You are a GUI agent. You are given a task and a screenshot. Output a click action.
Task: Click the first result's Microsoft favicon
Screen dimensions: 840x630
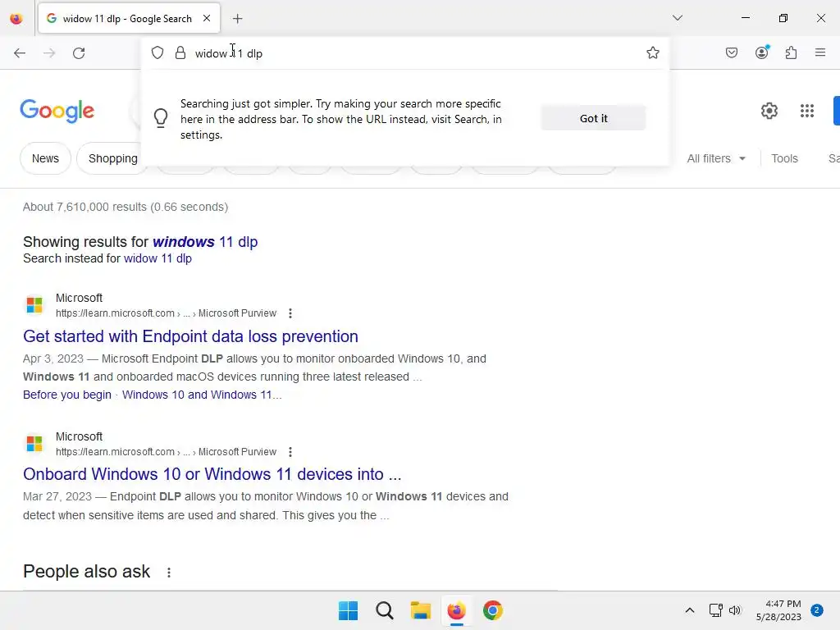(34, 305)
